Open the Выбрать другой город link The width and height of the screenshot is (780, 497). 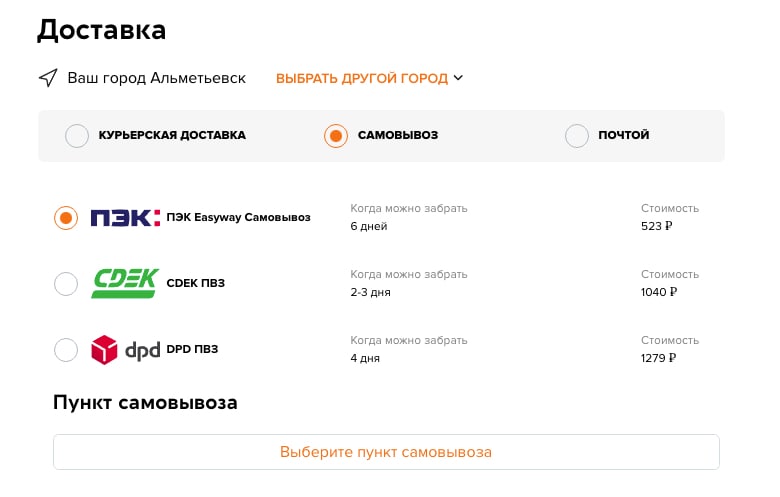tap(362, 78)
